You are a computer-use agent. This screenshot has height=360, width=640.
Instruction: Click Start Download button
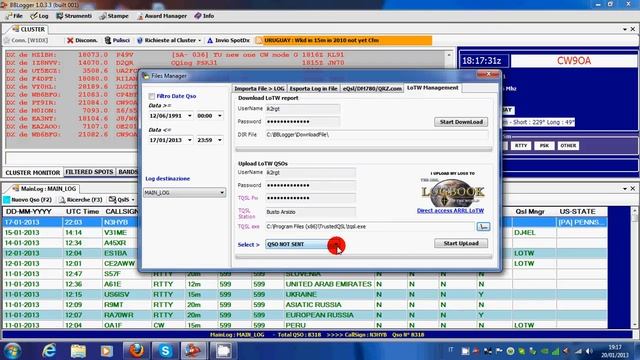461,122
